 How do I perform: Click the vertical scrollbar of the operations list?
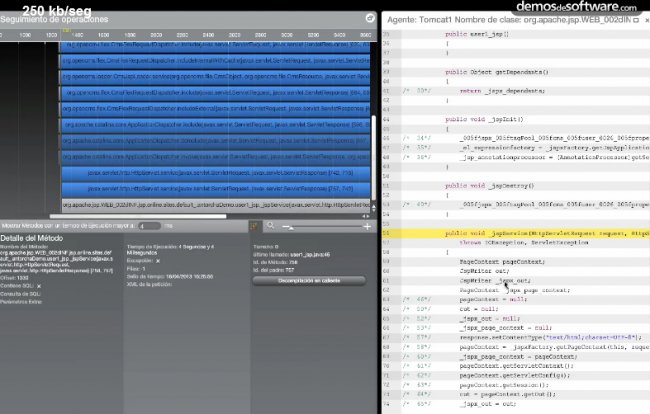(x=373, y=157)
